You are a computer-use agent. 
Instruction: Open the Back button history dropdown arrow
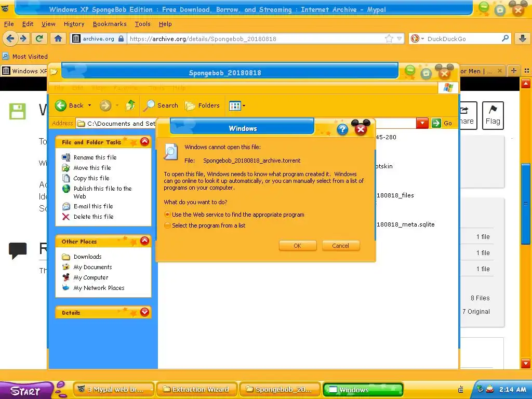point(89,105)
